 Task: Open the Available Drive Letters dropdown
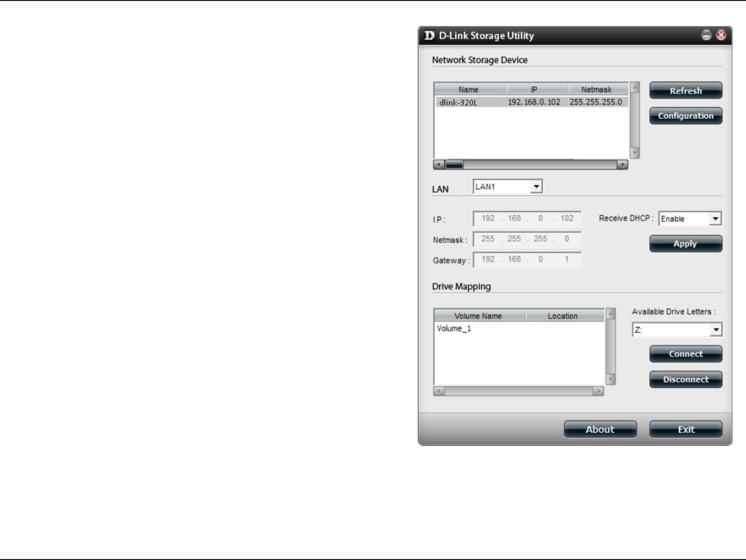(716, 329)
